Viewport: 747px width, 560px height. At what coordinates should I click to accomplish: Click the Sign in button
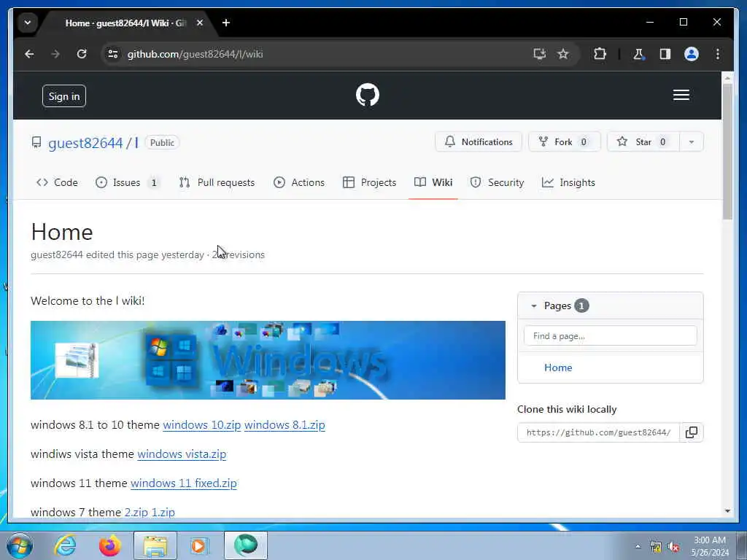pos(64,96)
